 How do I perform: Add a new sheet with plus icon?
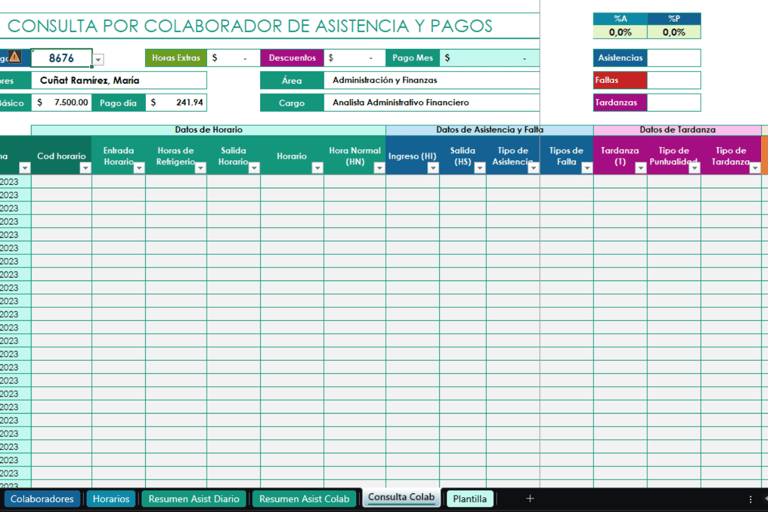click(529, 499)
